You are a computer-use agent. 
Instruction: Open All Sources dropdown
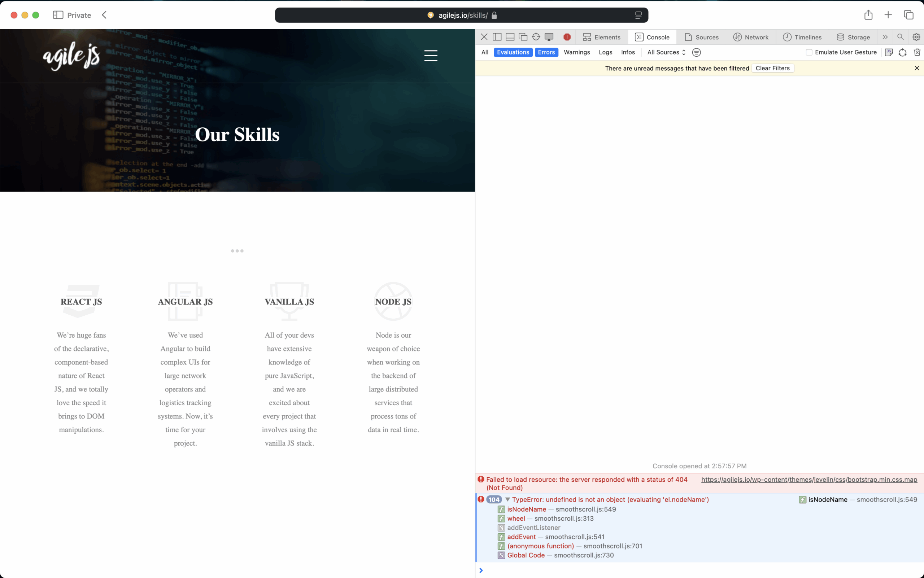pos(666,52)
